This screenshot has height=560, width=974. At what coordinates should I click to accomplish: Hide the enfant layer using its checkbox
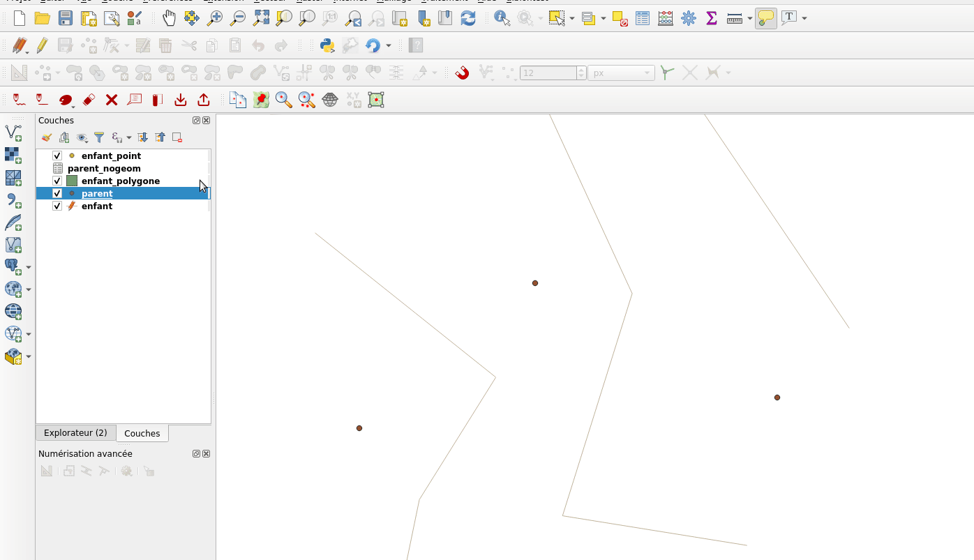57,206
